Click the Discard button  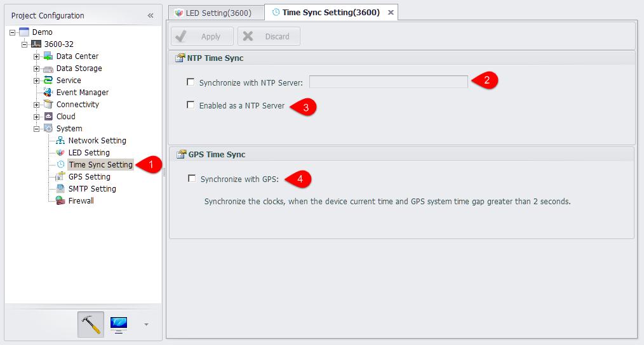(x=269, y=37)
